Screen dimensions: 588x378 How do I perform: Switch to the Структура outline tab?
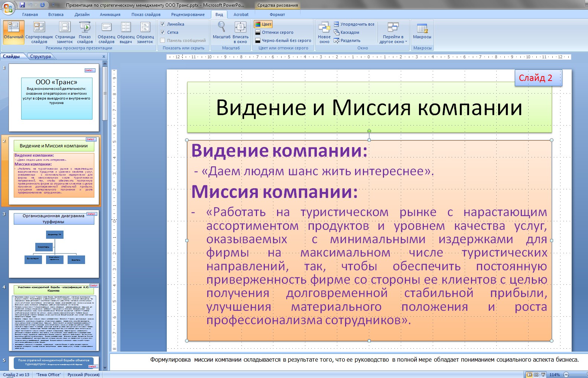[x=40, y=56]
